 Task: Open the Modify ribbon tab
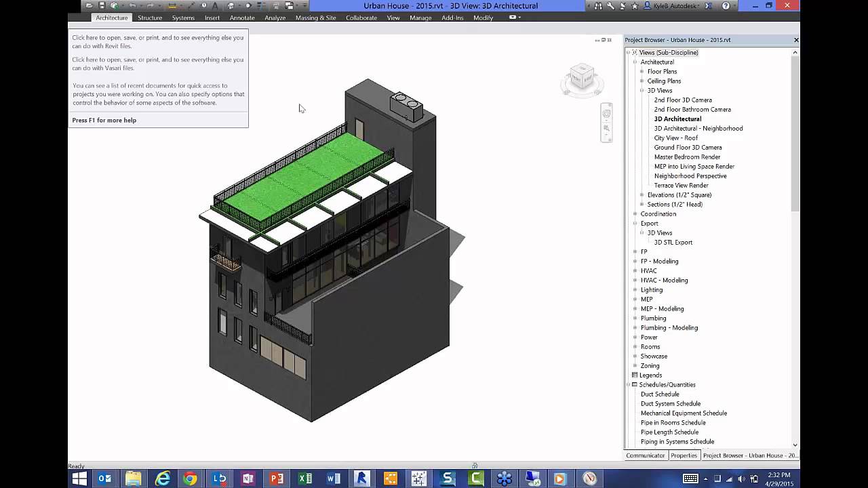coord(483,18)
